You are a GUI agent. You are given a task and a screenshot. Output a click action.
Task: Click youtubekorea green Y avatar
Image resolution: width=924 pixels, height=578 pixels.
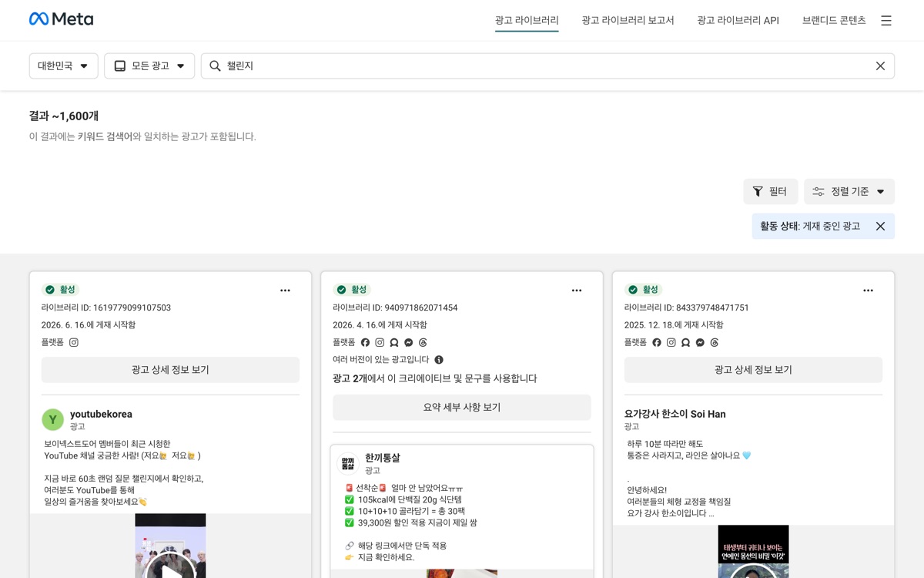(53, 419)
